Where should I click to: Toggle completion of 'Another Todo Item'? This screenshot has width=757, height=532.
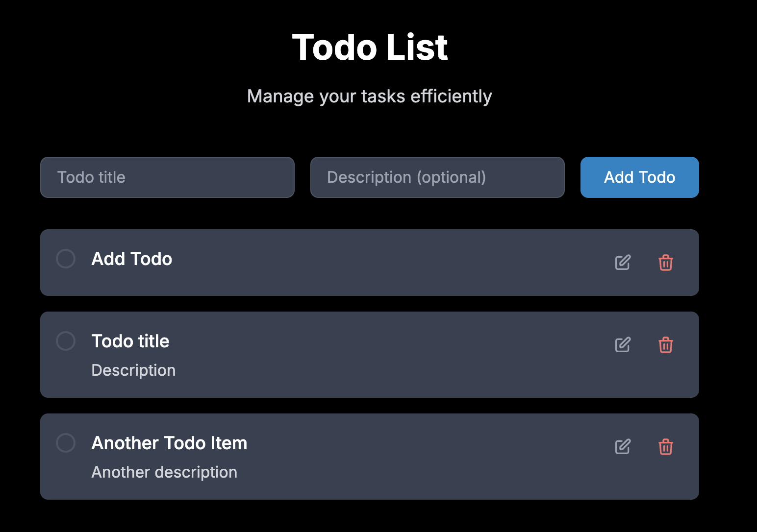pyautogui.click(x=66, y=443)
